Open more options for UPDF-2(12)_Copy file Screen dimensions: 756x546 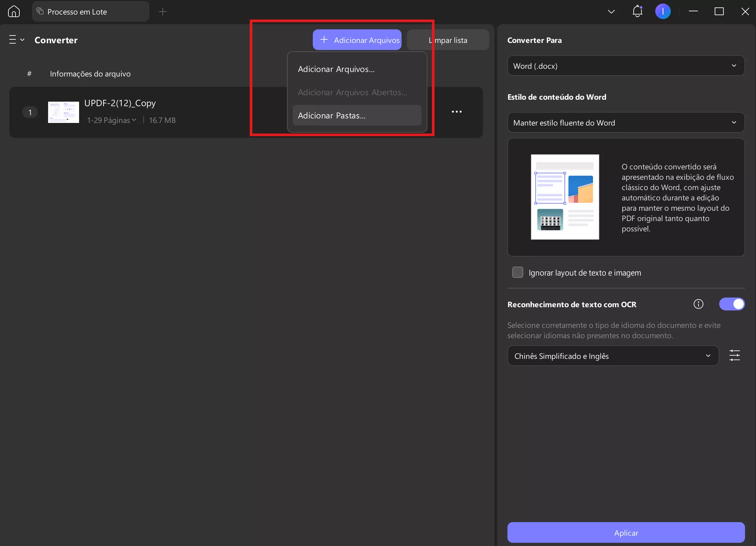tap(456, 112)
